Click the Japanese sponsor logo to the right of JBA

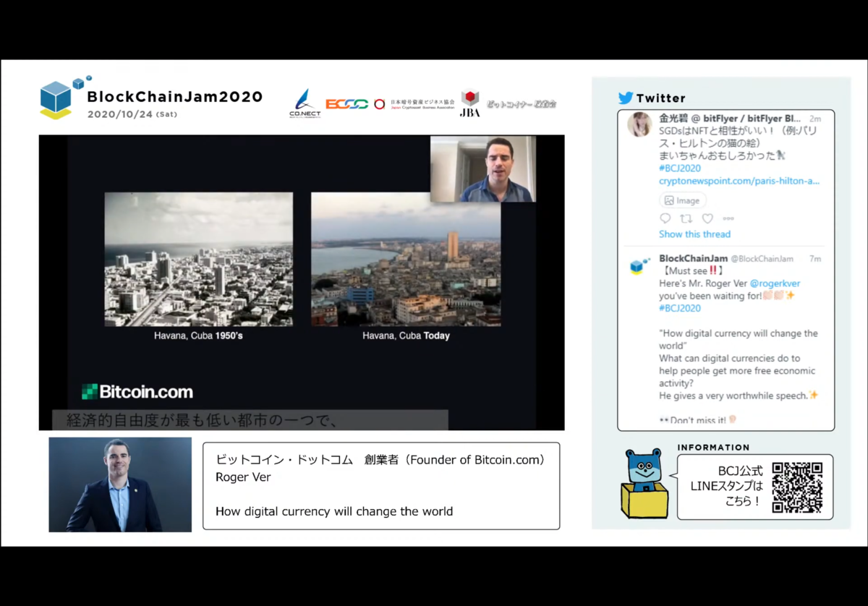point(521,104)
